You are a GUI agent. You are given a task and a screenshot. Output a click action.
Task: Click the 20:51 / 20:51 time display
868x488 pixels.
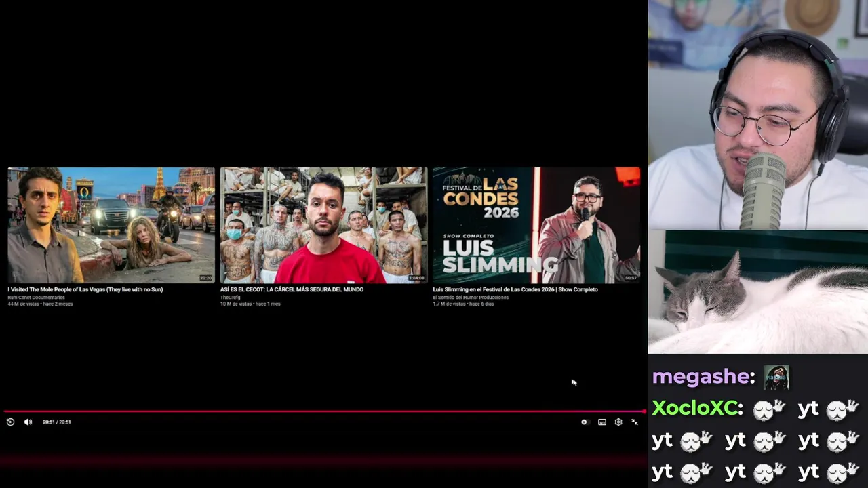[57, 422]
